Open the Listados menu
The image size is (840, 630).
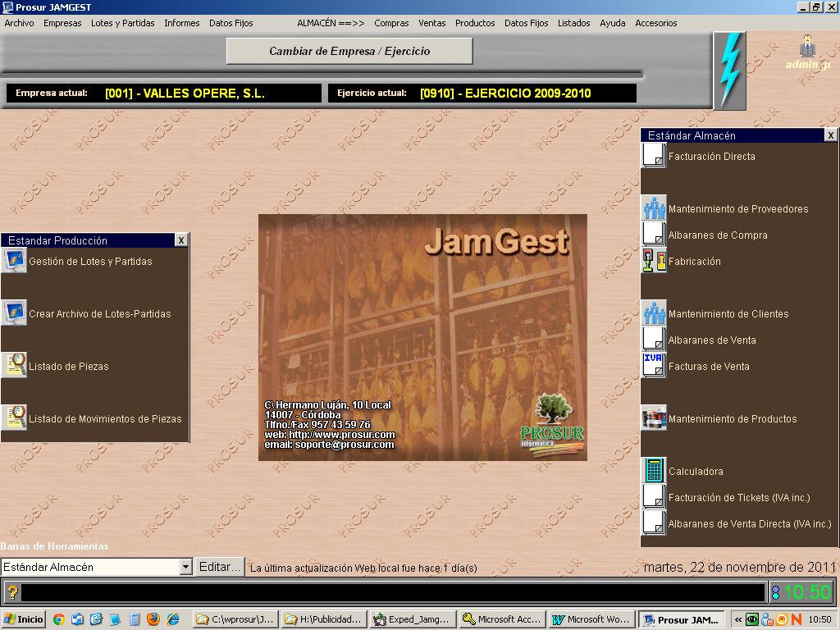click(573, 23)
